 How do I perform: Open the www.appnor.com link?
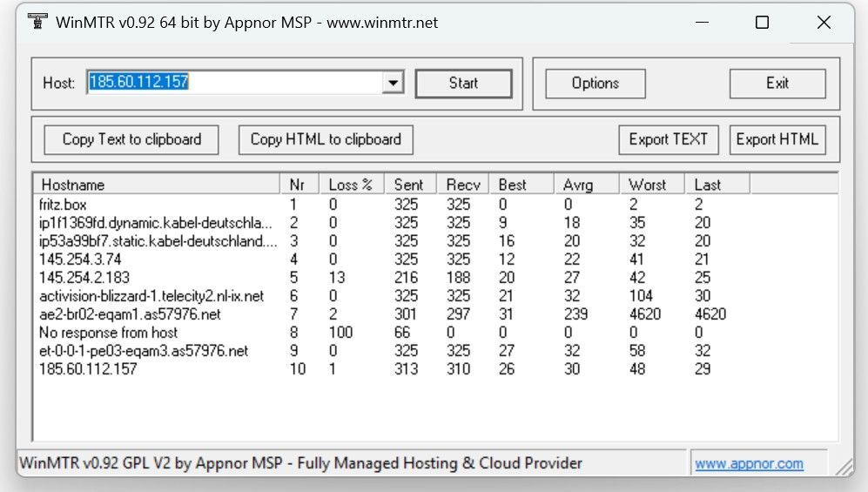749,463
